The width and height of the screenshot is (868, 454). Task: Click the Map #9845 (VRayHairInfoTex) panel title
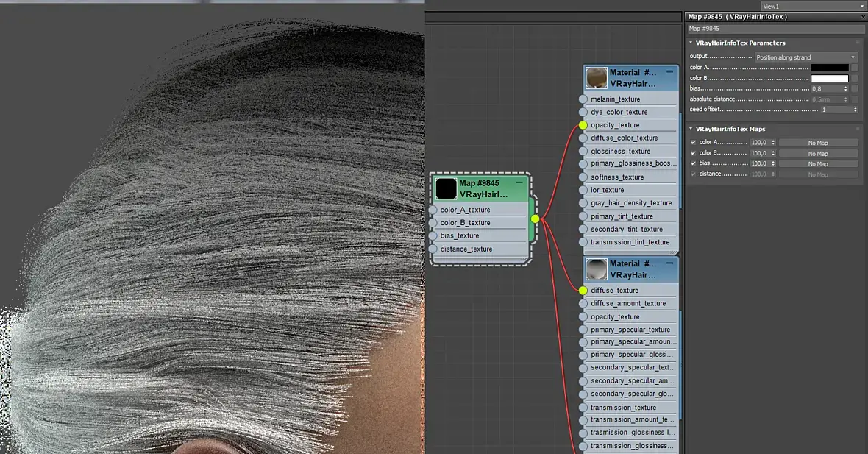tap(737, 17)
